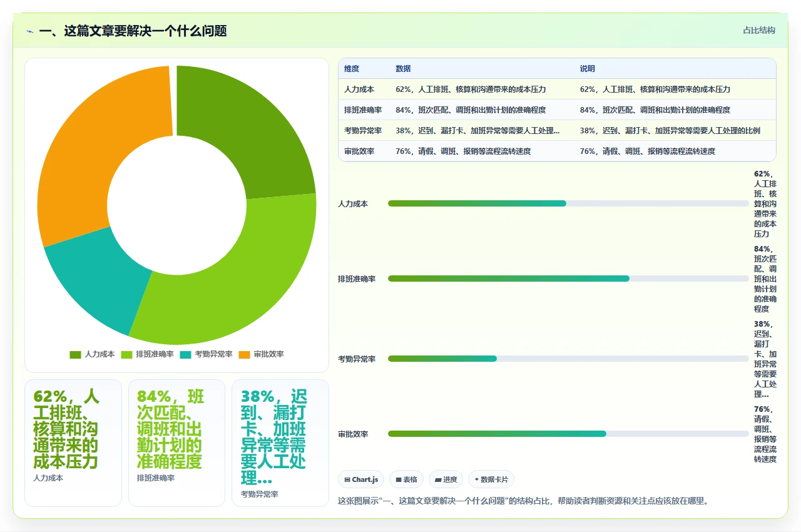Click the 维度 column header
801x532 pixels.
coord(352,69)
